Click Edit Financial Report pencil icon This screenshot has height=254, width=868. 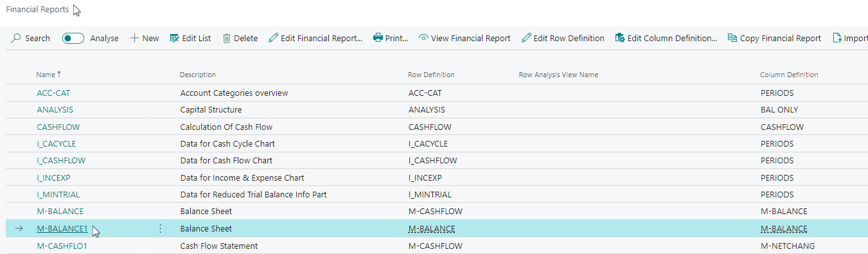[273, 39]
